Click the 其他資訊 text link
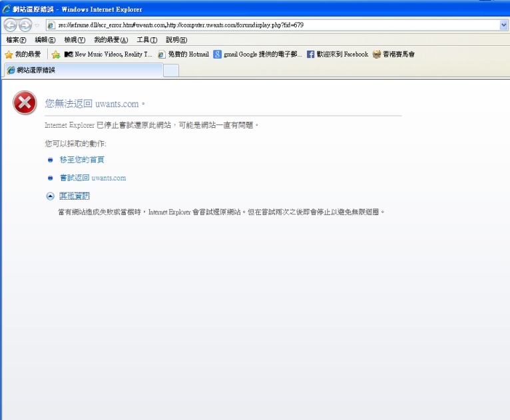The image size is (510, 420). click(75, 196)
